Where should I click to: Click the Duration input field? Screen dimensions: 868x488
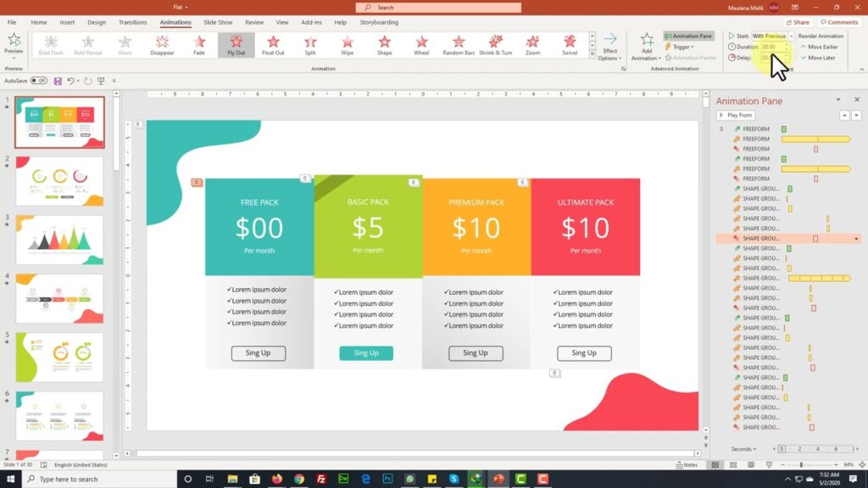pyautogui.click(x=773, y=47)
